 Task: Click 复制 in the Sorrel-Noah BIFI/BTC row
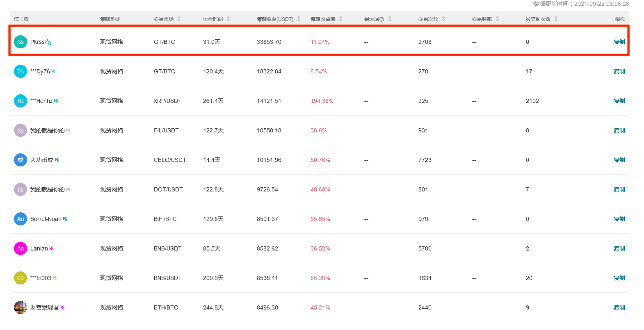619,219
